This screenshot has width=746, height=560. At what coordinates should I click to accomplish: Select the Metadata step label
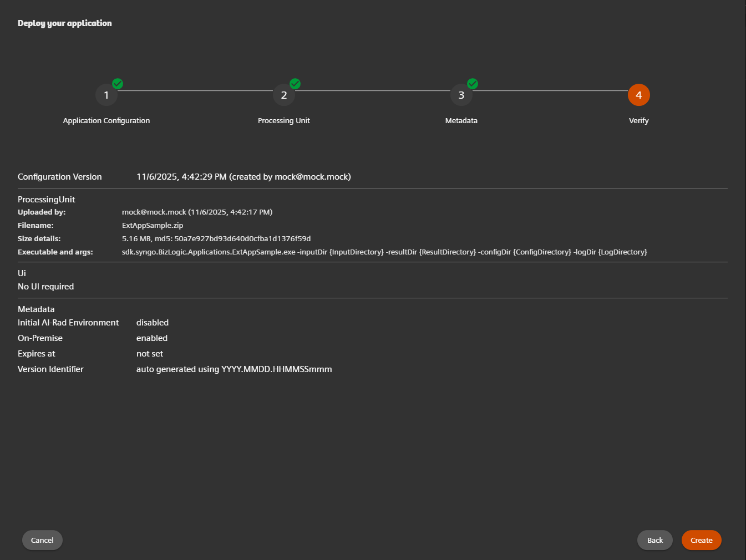coord(461,120)
